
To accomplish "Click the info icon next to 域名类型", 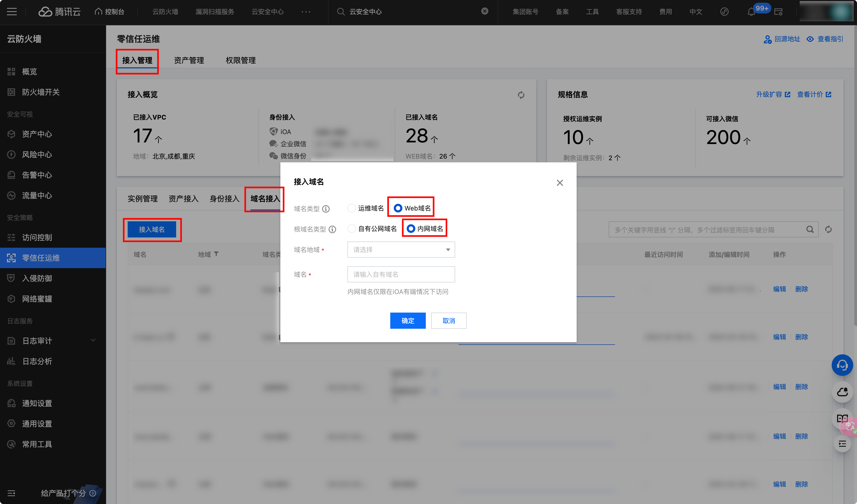I will (x=326, y=209).
